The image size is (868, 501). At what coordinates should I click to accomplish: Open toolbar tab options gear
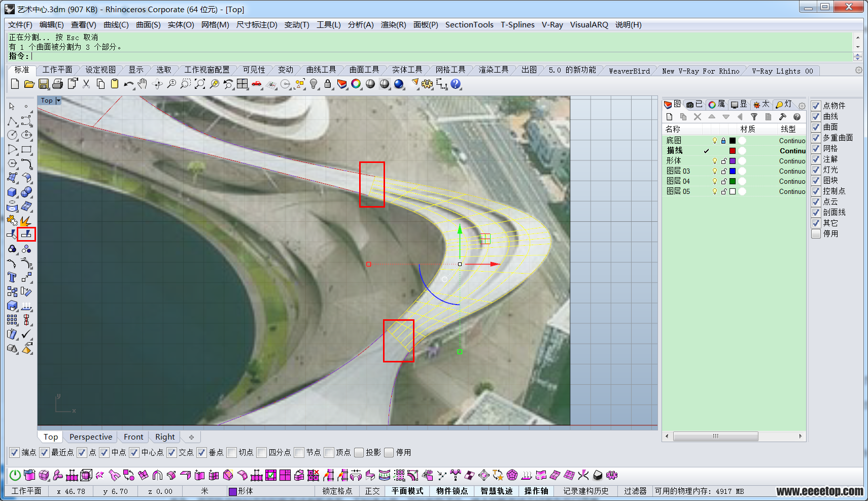(x=858, y=70)
